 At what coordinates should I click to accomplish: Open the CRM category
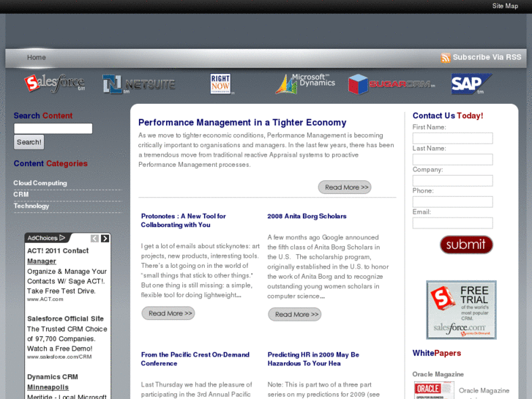click(21, 195)
